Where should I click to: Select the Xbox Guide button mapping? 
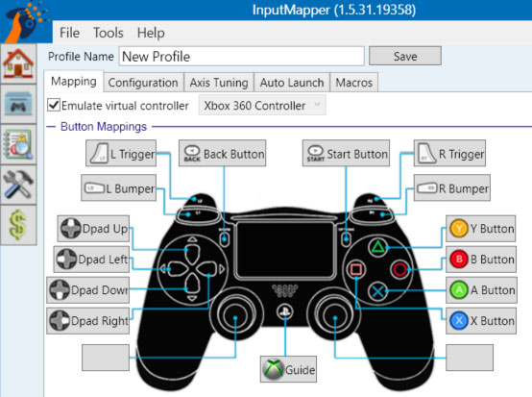click(x=288, y=369)
